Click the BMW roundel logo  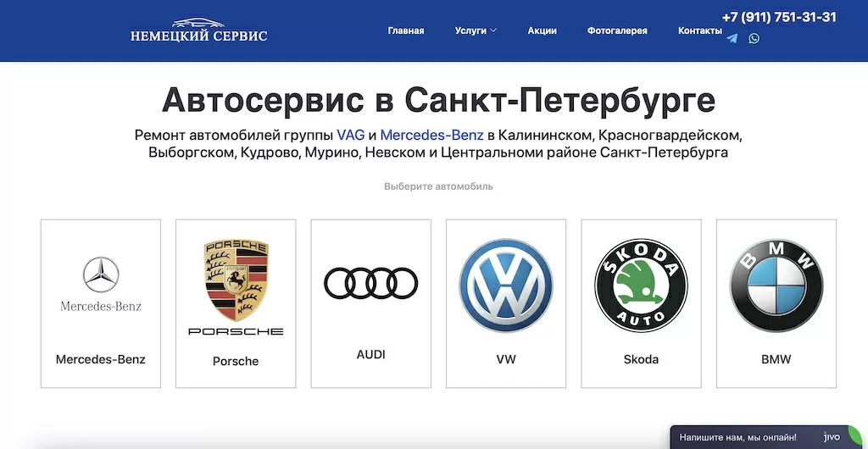click(x=776, y=285)
